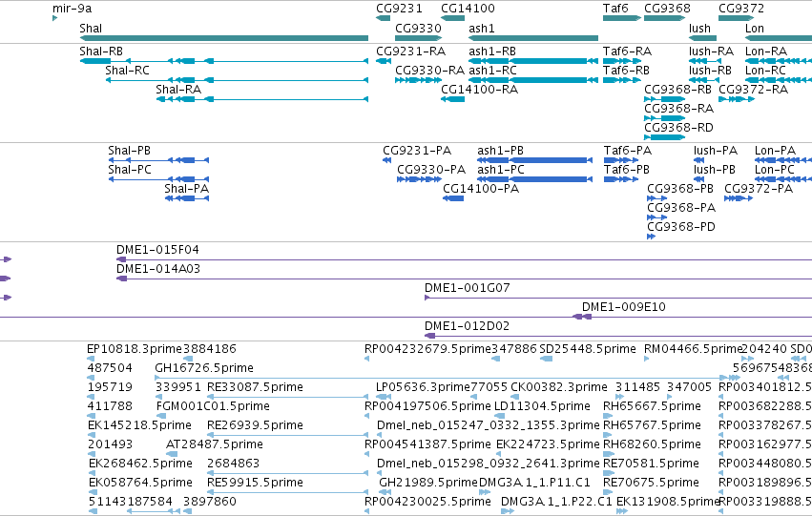Click the Lon gene label

[755, 29]
